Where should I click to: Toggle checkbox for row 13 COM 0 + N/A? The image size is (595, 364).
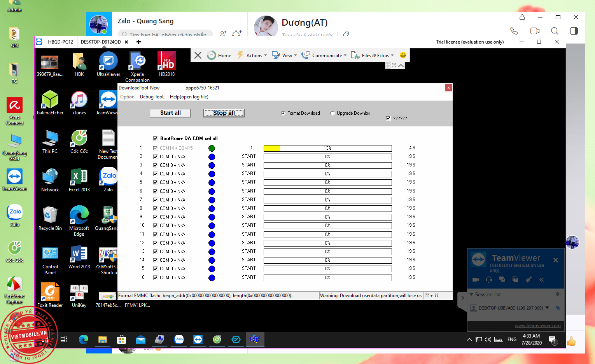[155, 252]
